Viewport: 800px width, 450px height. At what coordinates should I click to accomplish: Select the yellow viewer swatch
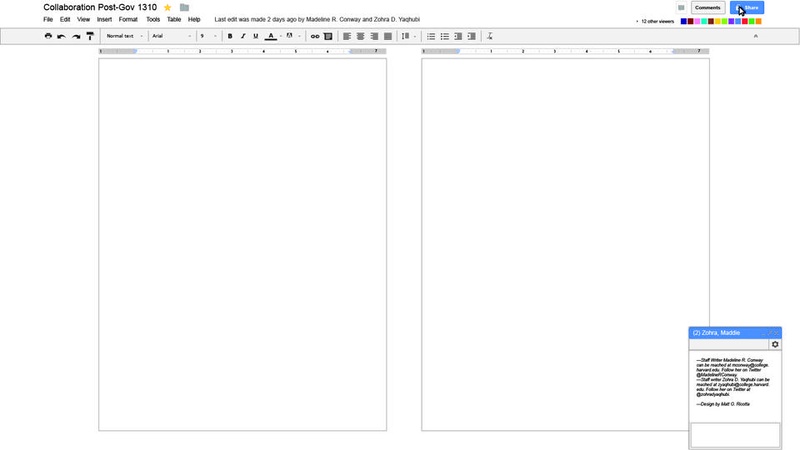click(717, 21)
